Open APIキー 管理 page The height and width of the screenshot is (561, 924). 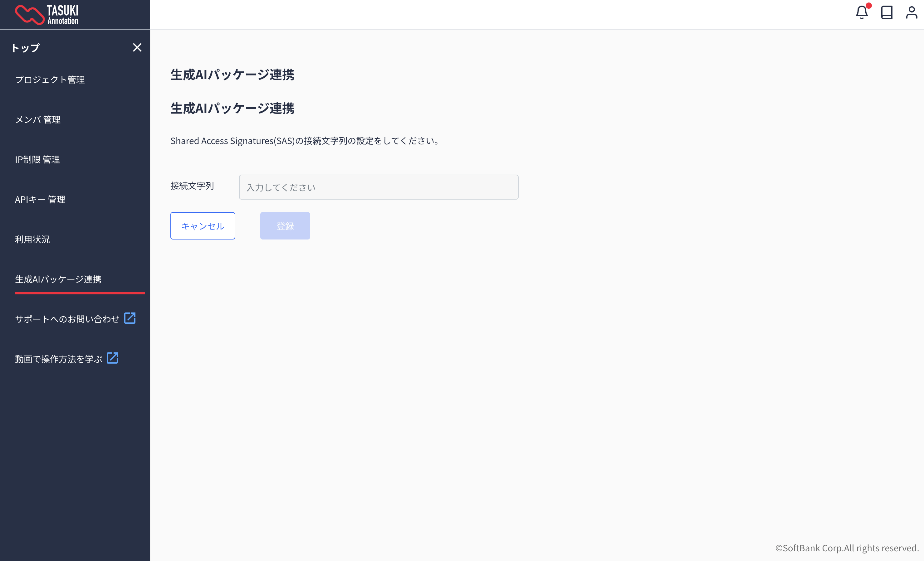point(40,199)
